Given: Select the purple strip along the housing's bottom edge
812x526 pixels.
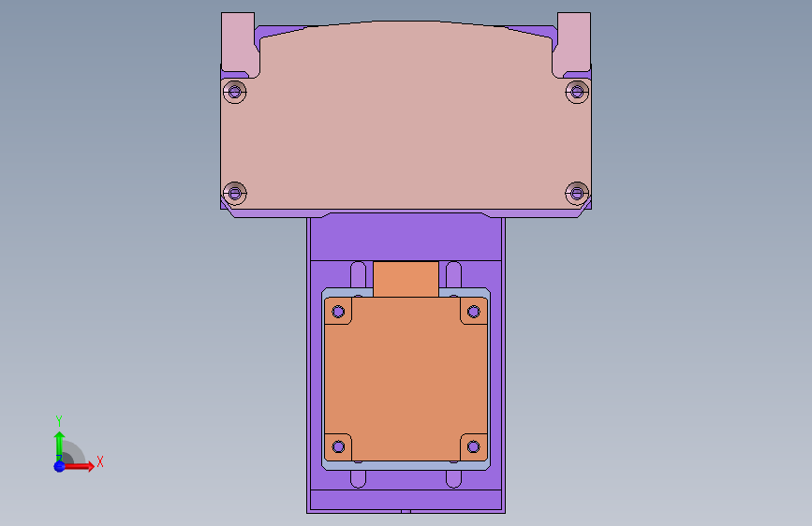Looking at the screenshot, I should [406, 500].
